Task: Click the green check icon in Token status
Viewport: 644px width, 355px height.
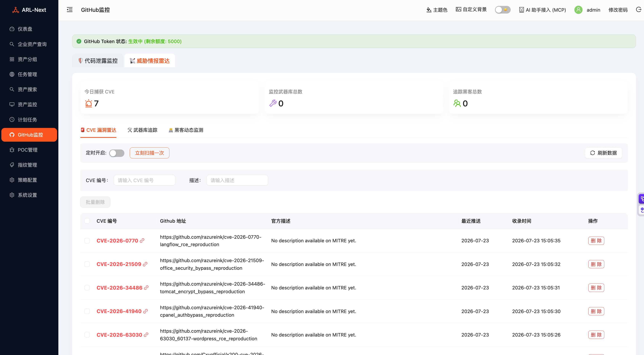Action: tap(79, 41)
